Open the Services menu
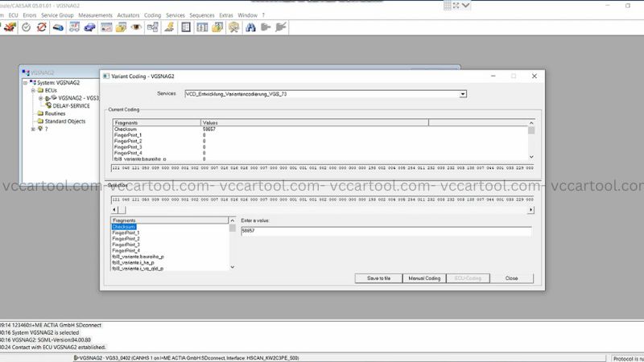This screenshot has height=362, width=644. pyautogui.click(x=175, y=15)
